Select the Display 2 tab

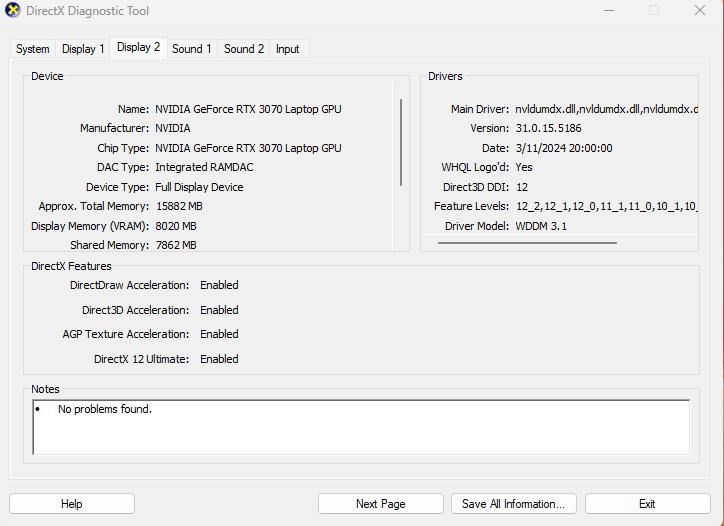coord(139,48)
